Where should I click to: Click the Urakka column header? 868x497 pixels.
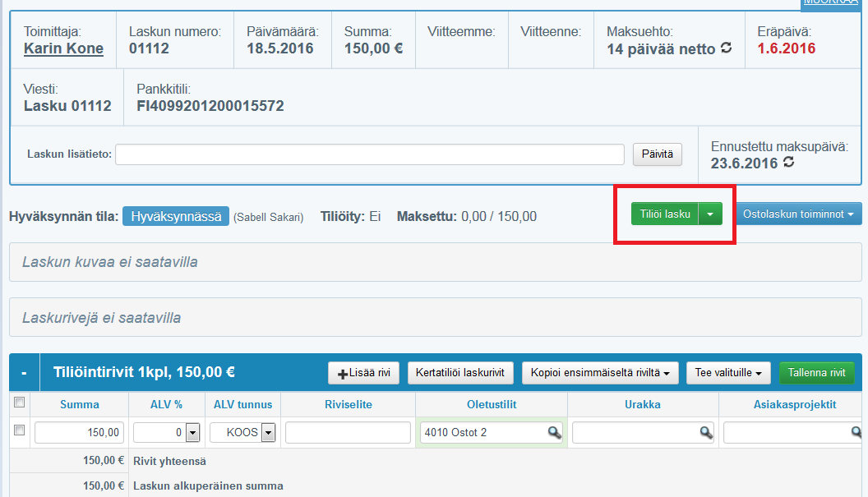click(643, 404)
